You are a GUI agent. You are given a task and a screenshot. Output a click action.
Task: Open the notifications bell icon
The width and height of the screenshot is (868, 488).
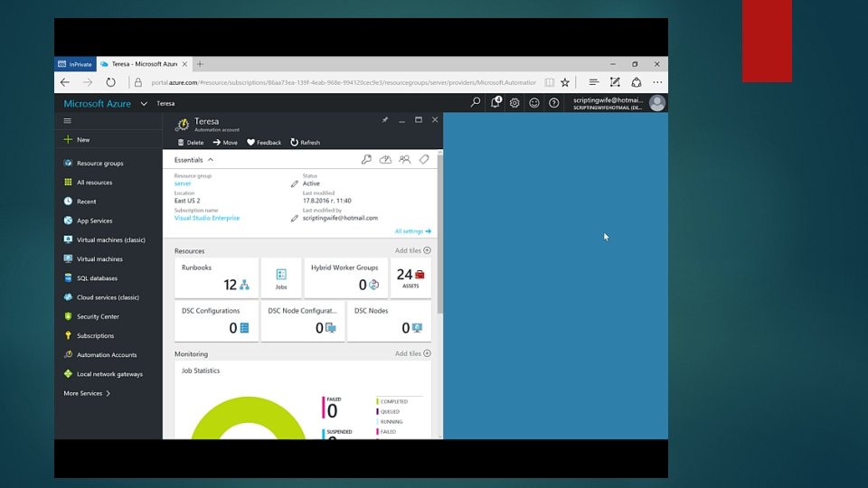[495, 102]
